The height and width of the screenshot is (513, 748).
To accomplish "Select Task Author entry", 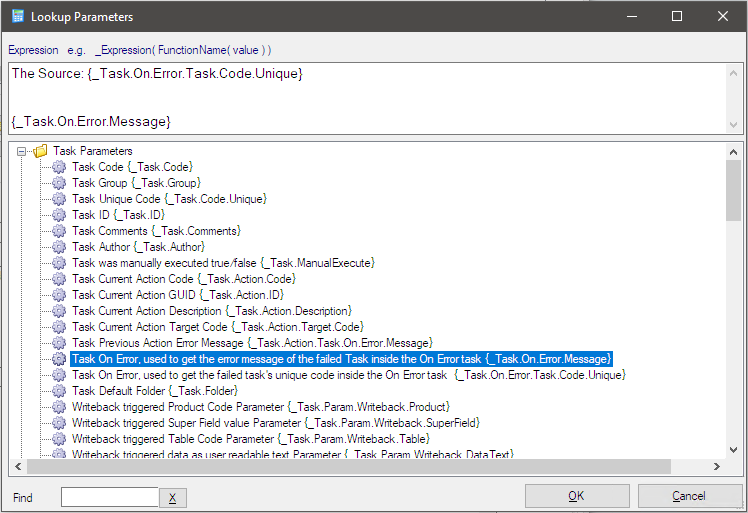I will [138, 247].
